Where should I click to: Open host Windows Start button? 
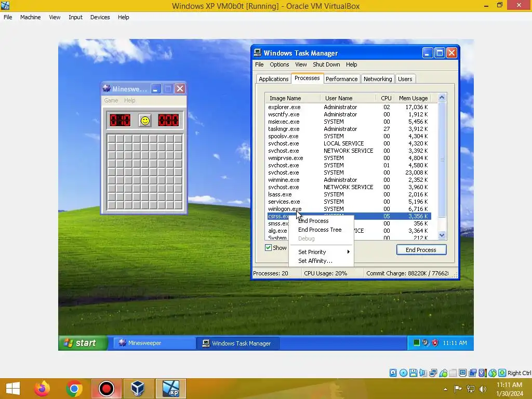13,389
